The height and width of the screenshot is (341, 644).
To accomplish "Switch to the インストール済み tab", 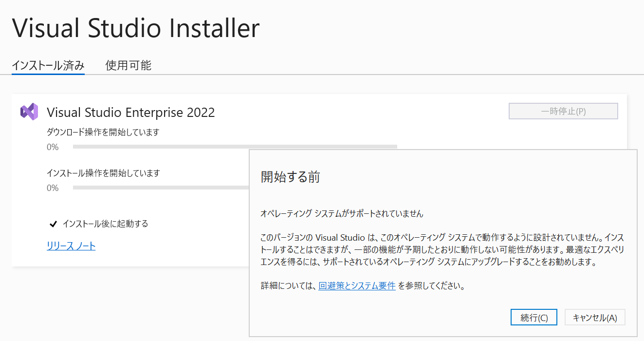I will click(x=48, y=66).
